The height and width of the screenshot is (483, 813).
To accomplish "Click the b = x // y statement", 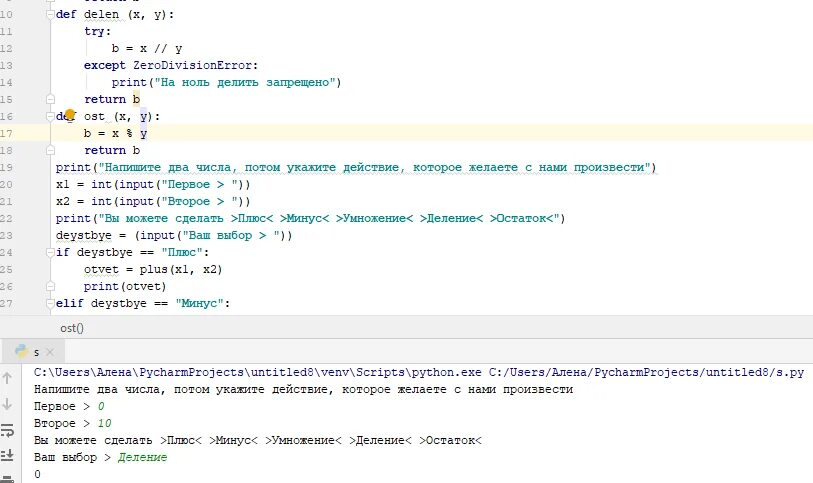I will pos(147,48).
